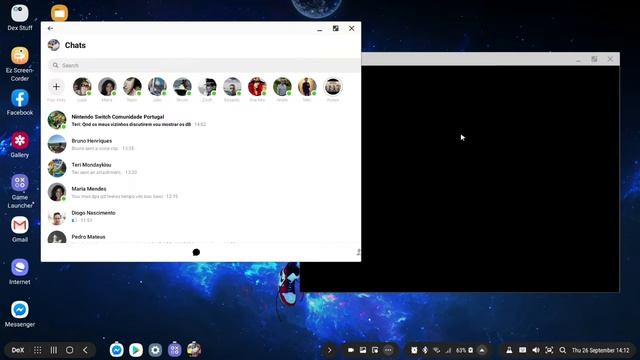Click the tray icon beside the image icon
Screen dimensions: 640x360
[375, 350]
